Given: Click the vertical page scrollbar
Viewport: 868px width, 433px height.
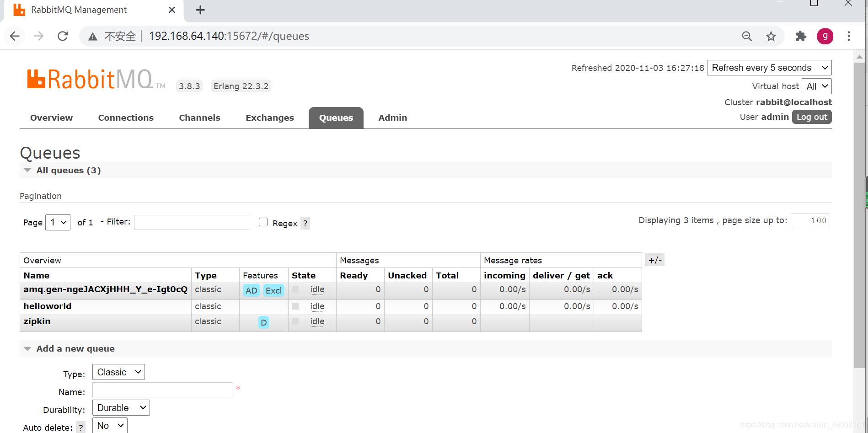Looking at the screenshot, I should tap(860, 215).
